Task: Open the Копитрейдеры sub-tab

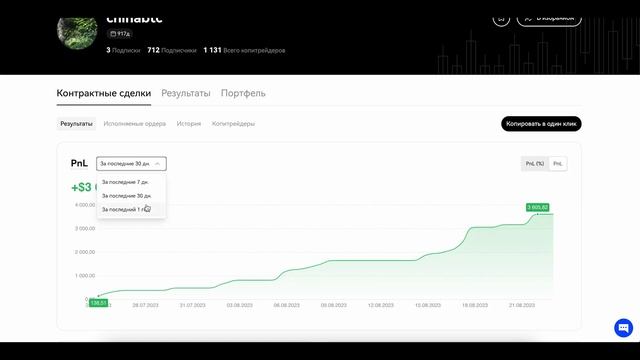Action: tap(233, 124)
